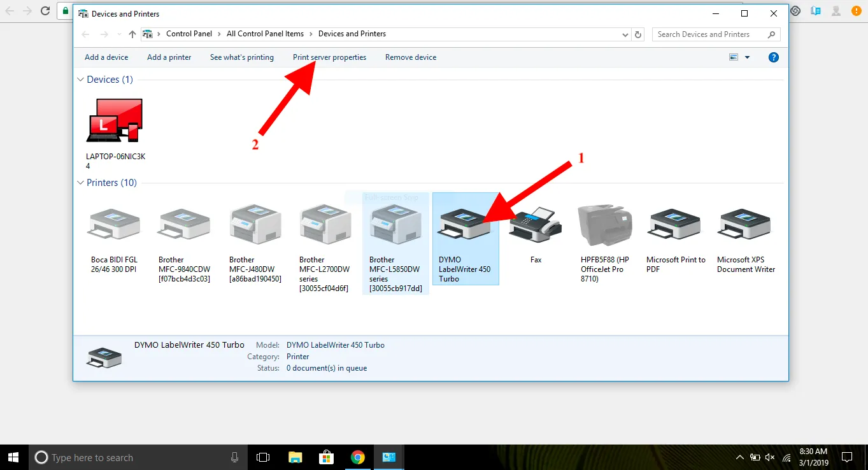Open the address bar history dropdown
Image resolution: width=868 pixels, height=470 pixels.
pyautogui.click(x=625, y=34)
